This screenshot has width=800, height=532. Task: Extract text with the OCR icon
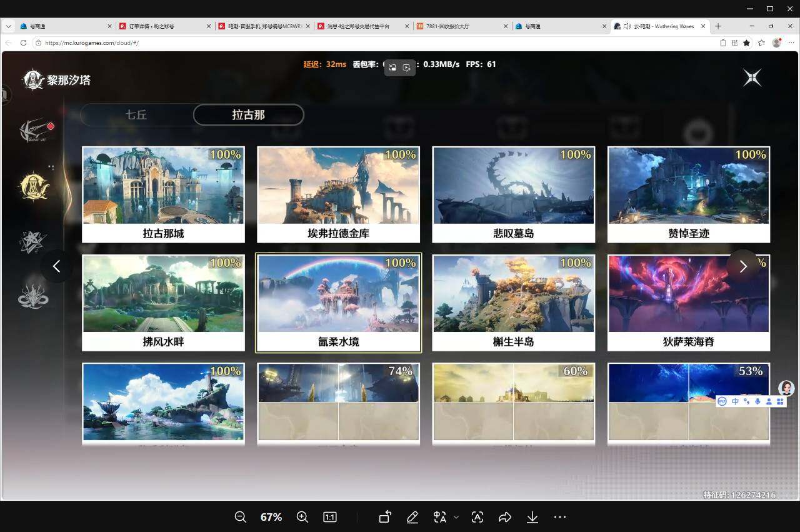pos(477,517)
